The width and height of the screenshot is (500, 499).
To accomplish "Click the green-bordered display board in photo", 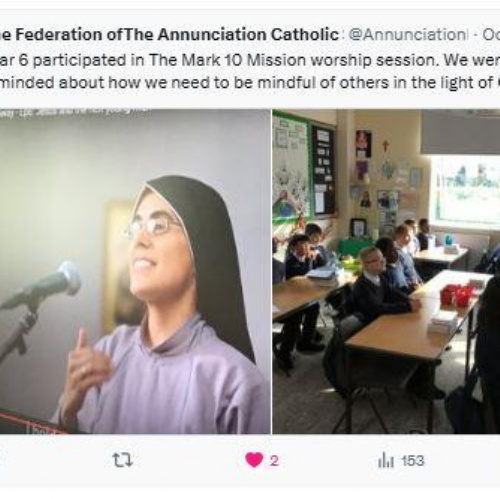I will (x=291, y=167).
